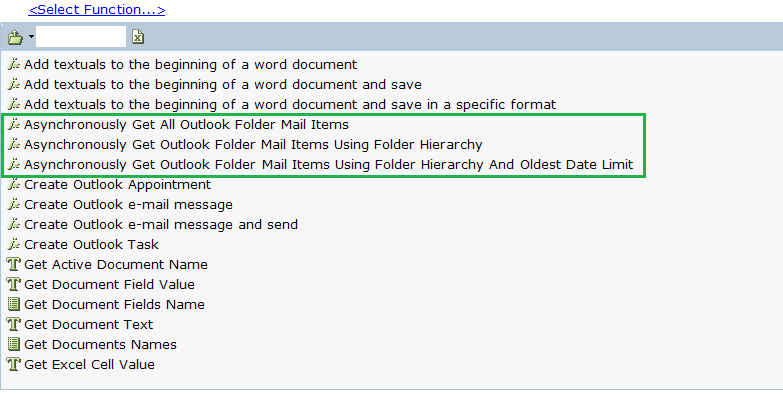This screenshot has height=394, width=783.
Task: Select Add textuals to the beginning of a word document
Action: pyautogui.click(x=190, y=64)
